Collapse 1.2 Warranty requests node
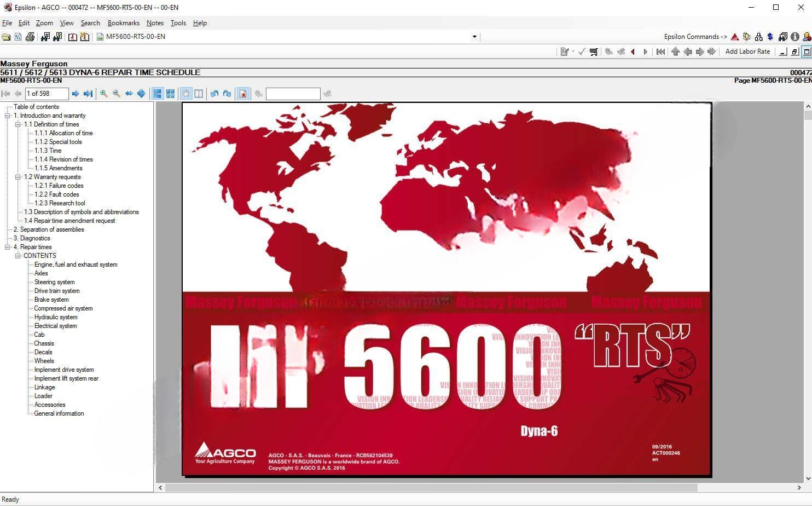This screenshot has height=506, width=812. coord(18,177)
